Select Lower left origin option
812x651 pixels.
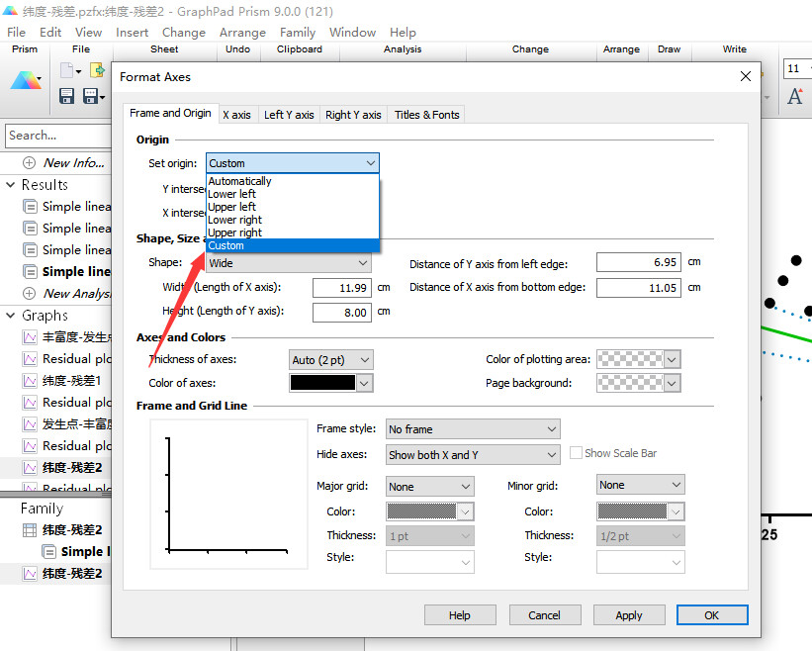[x=293, y=194]
